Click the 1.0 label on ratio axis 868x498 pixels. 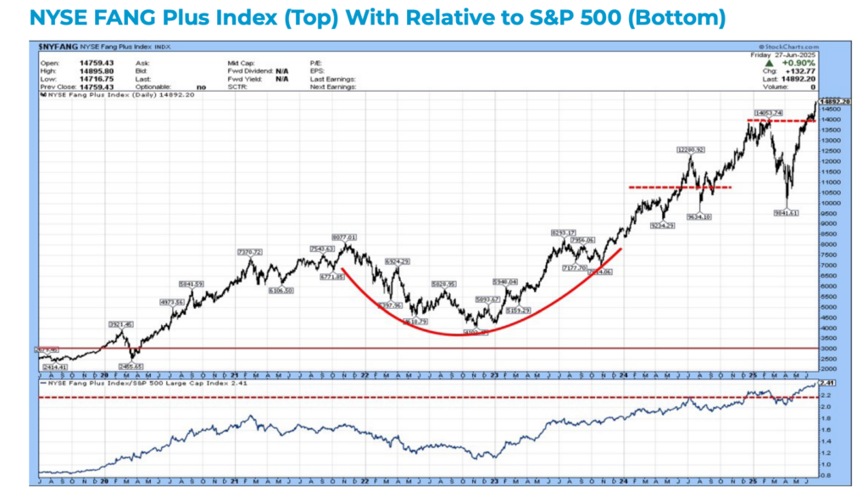pos(826,464)
